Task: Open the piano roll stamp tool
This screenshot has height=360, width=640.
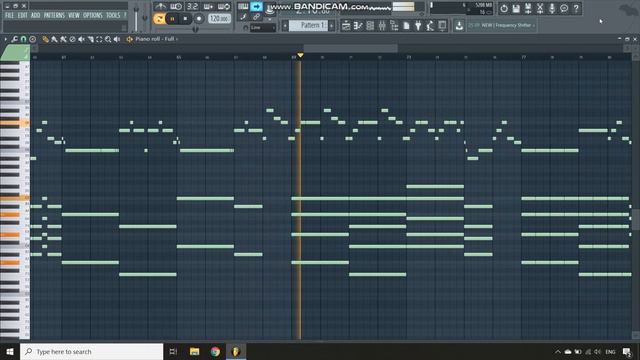Action: pyautogui.click(x=32, y=39)
